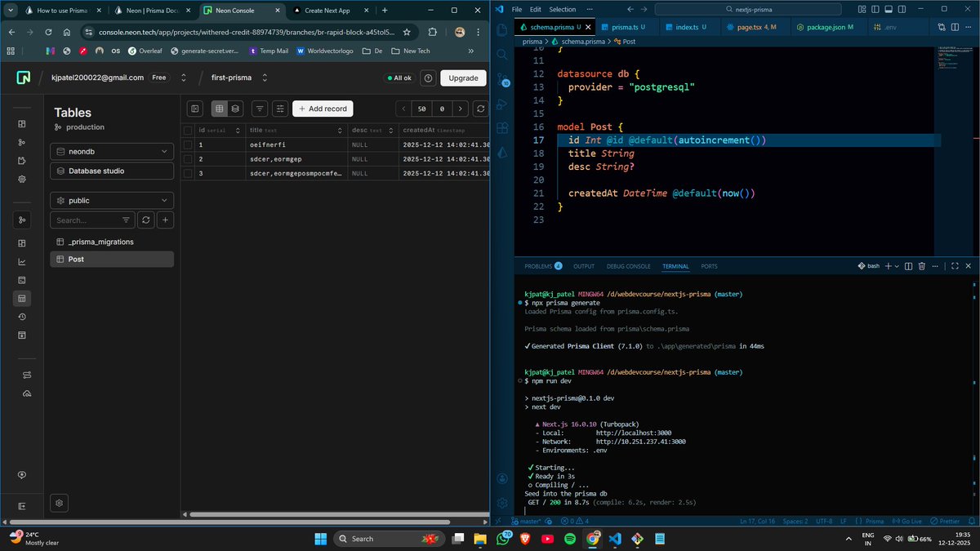Image resolution: width=980 pixels, height=551 pixels.
Task: Open the filter rows icon in Neon toolbar
Action: pos(260,108)
